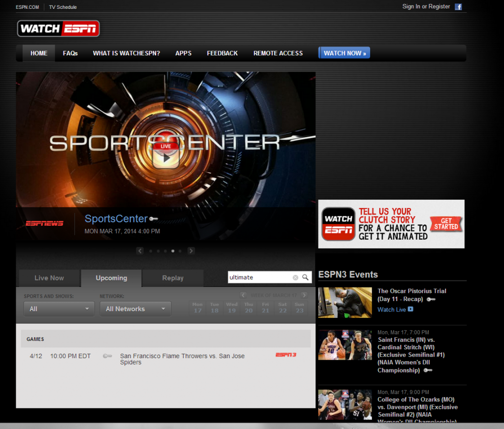Viewport: 504px width, 429px height.
Task: Switch to the Live Now tab
Action: pos(49,278)
